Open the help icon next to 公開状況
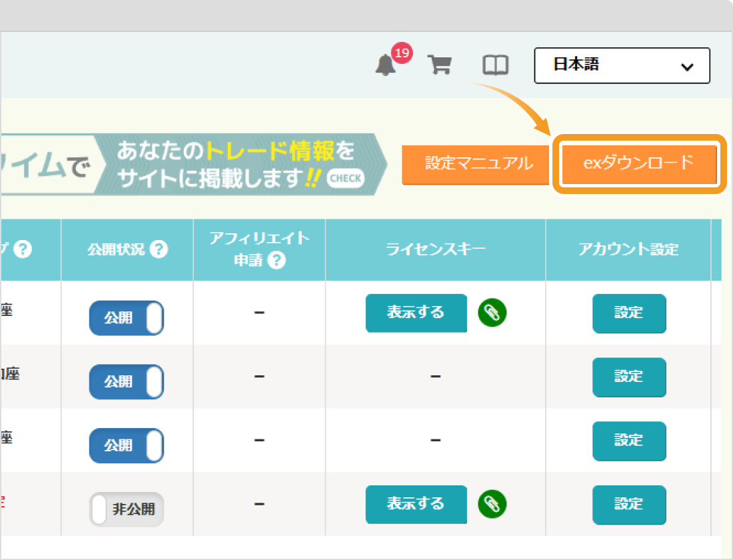 [x=160, y=249]
